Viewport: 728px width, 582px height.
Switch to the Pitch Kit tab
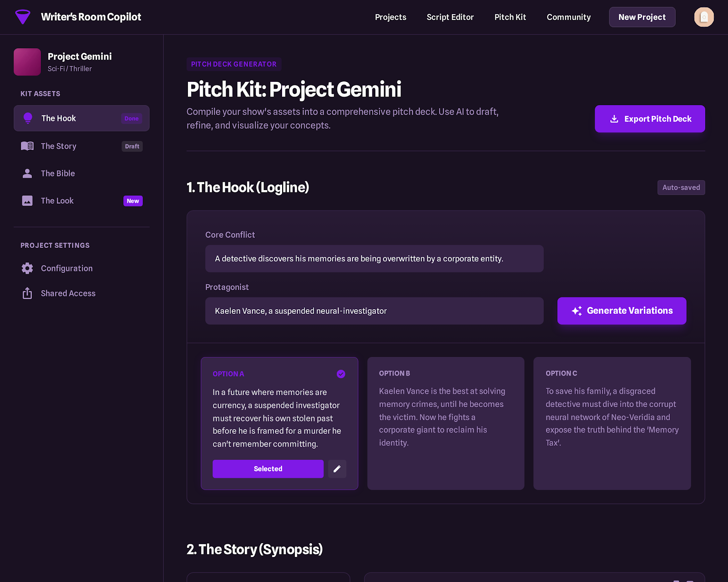tap(510, 17)
